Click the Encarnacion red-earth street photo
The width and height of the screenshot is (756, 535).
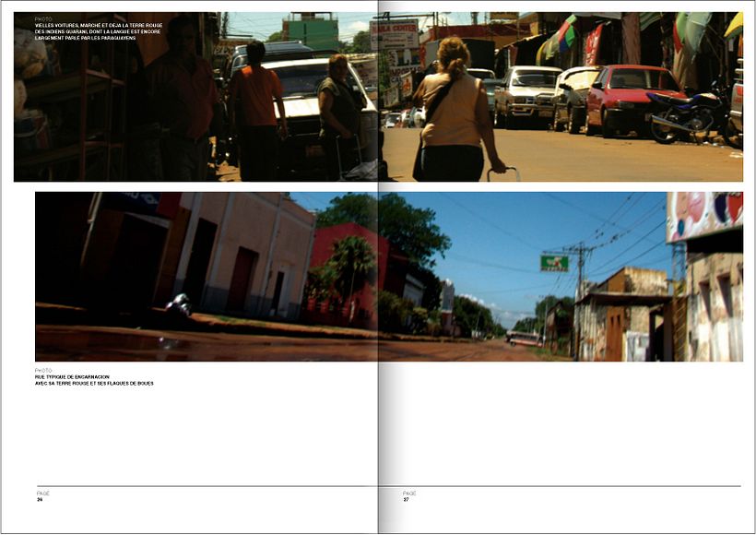pyautogui.click(x=389, y=277)
